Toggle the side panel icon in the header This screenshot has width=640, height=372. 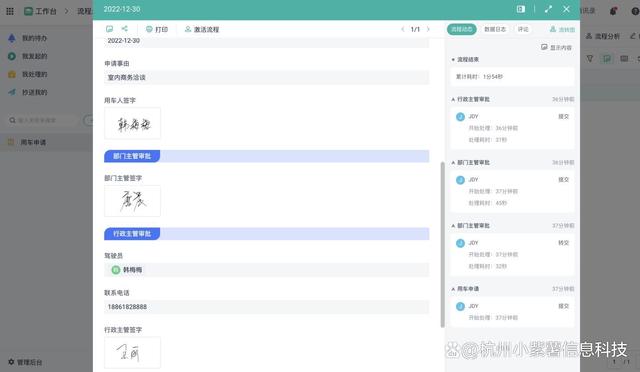tap(520, 9)
